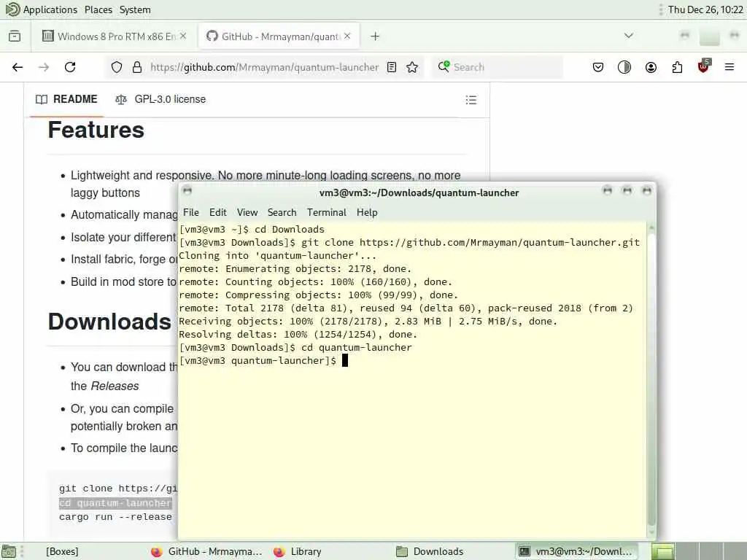The height and width of the screenshot is (560, 747).
Task: Select the README tab
Action: 66,99
